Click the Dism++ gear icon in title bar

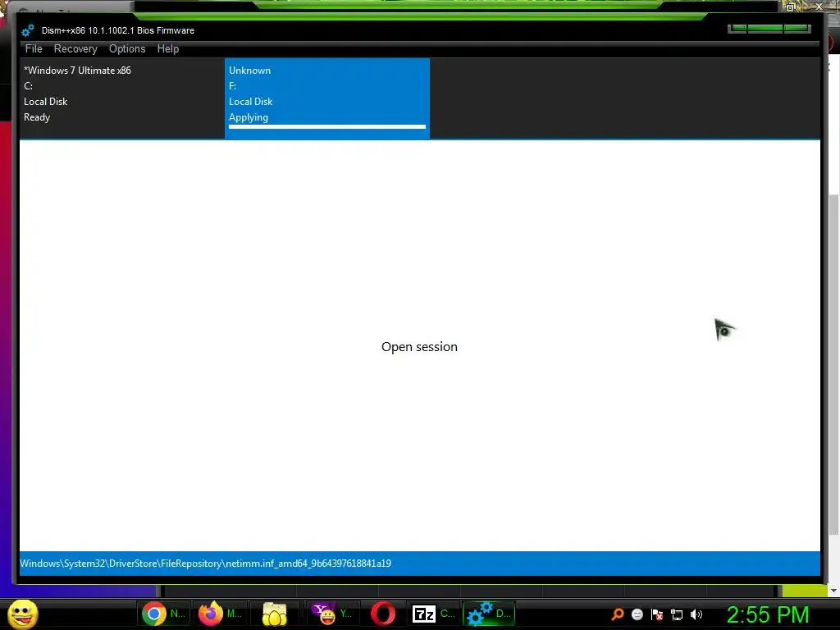[28, 30]
